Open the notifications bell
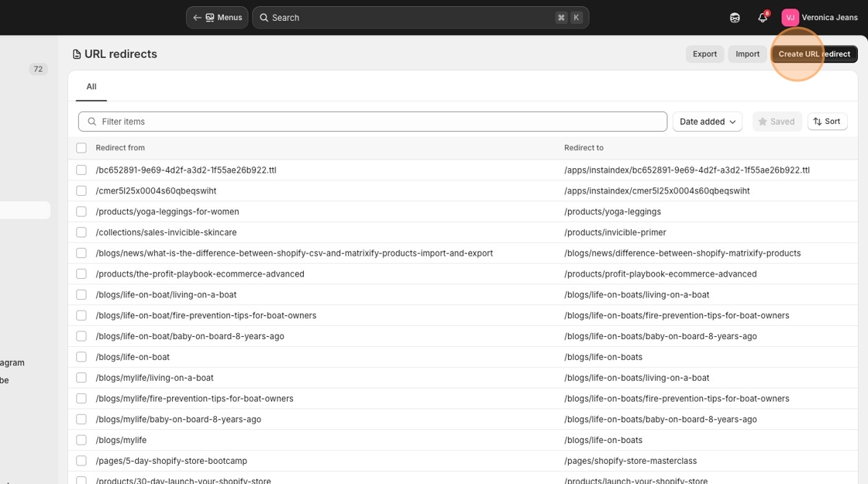The width and height of the screenshot is (868, 484). point(762,18)
